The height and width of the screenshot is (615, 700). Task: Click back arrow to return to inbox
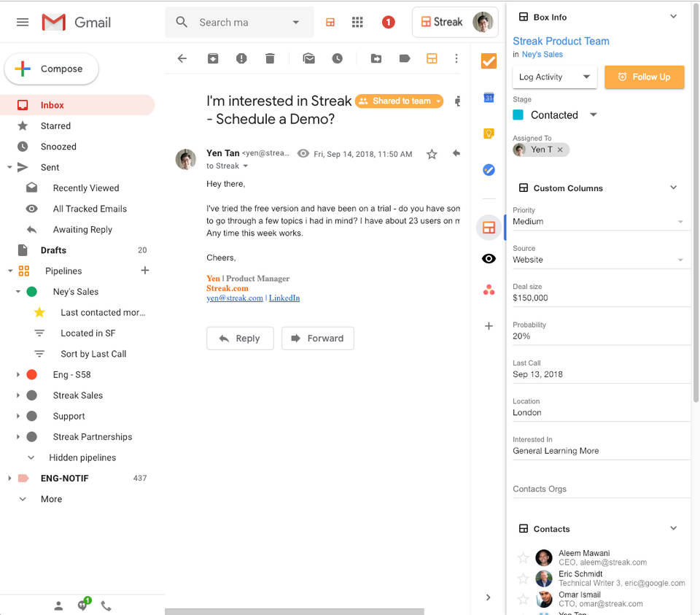click(x=182, y=58)
